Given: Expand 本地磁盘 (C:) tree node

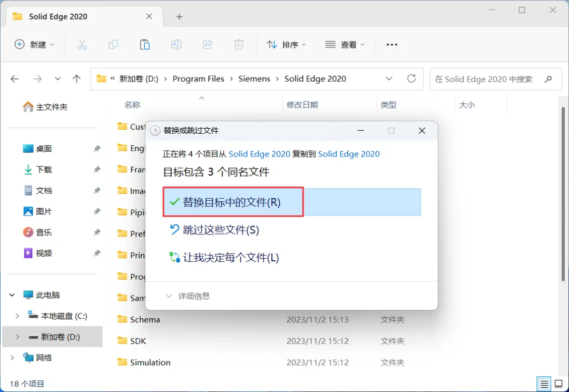Looking at the screenshot, I should coord(17,316).
